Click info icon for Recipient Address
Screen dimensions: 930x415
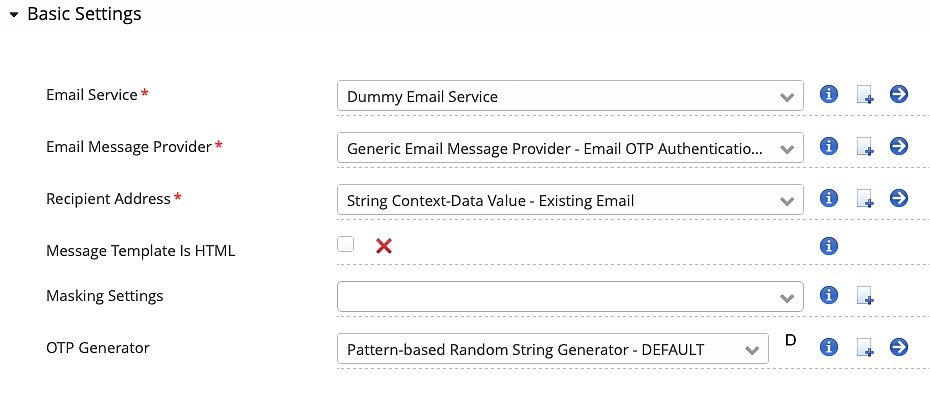coord(828,198)
